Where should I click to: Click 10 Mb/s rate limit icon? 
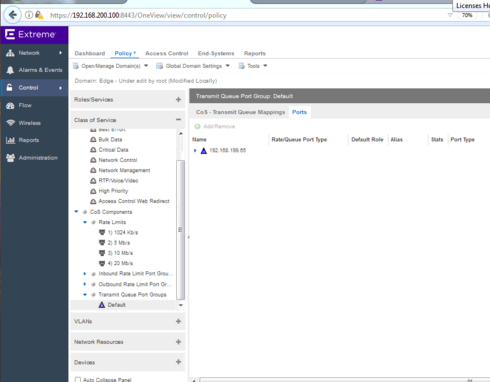102,253
